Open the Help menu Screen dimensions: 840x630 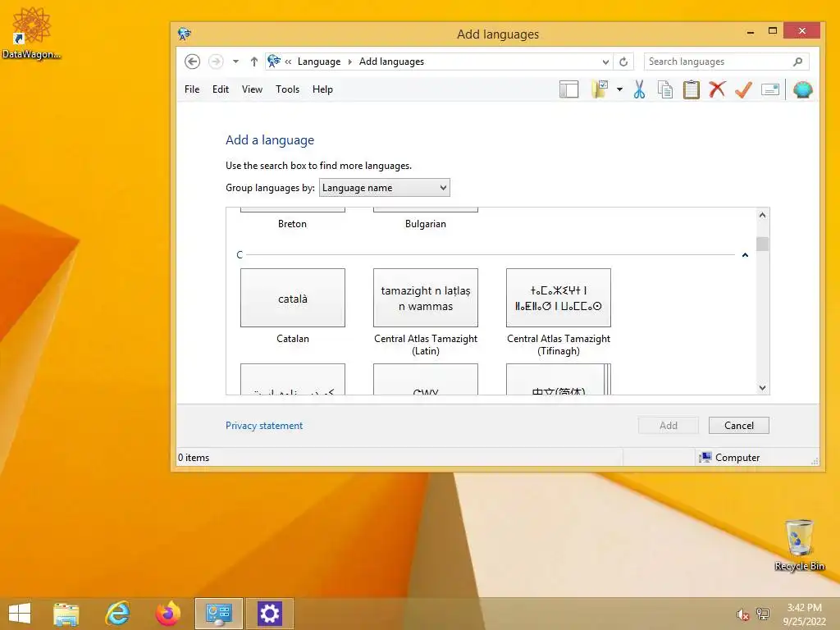coord(322,89)
